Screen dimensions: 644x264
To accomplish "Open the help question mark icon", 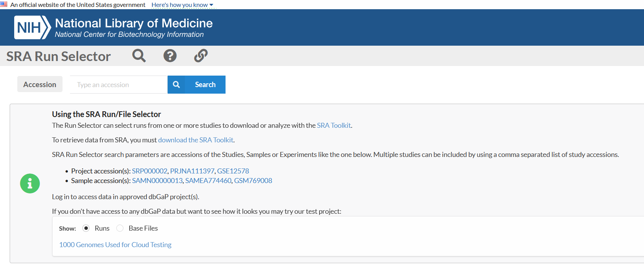I will click(170, 56).
